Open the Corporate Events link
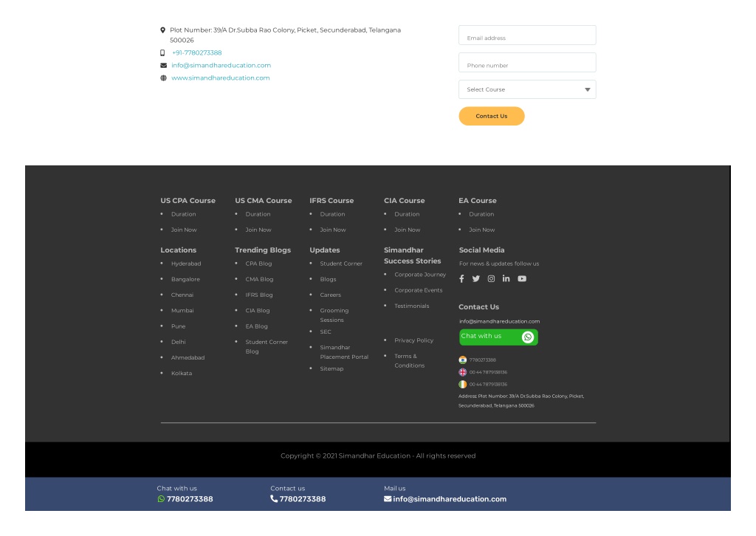Image resolution: width=756 pixels, height=536 pixels. (418, 290)
